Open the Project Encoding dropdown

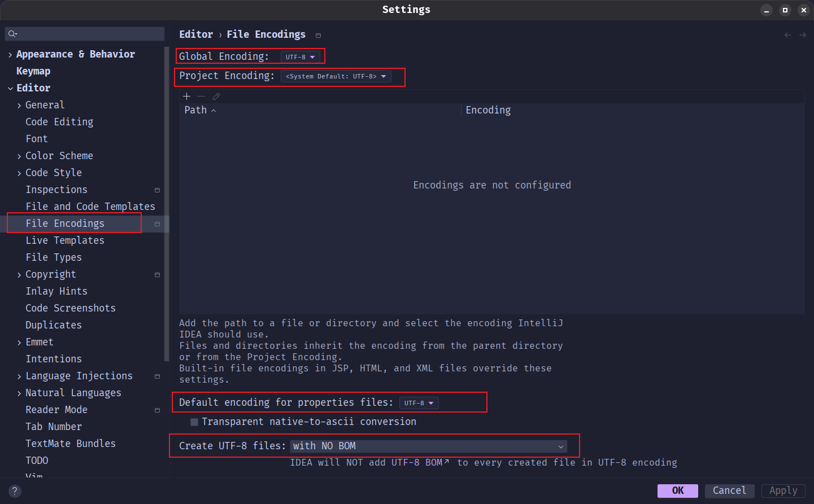click(x=336, y=76)
